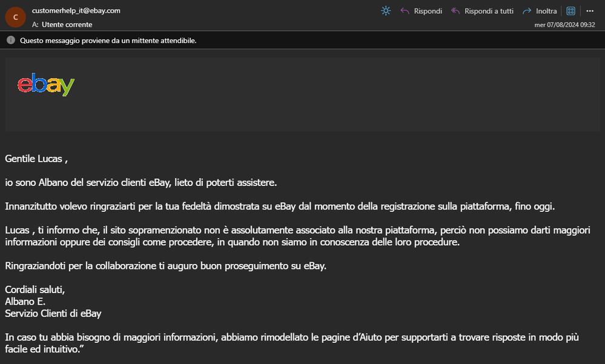Click the Rispondi reply button

(421, 11)
